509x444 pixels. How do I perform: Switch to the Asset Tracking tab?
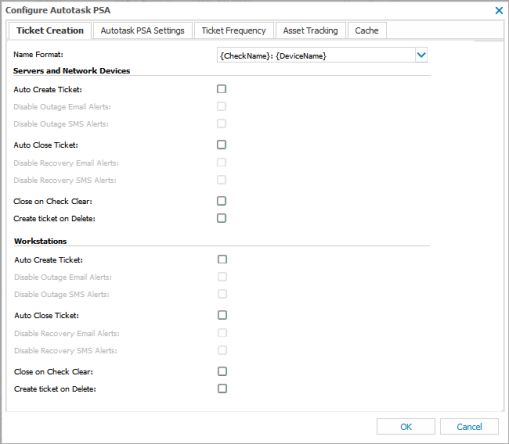(310, 31)
